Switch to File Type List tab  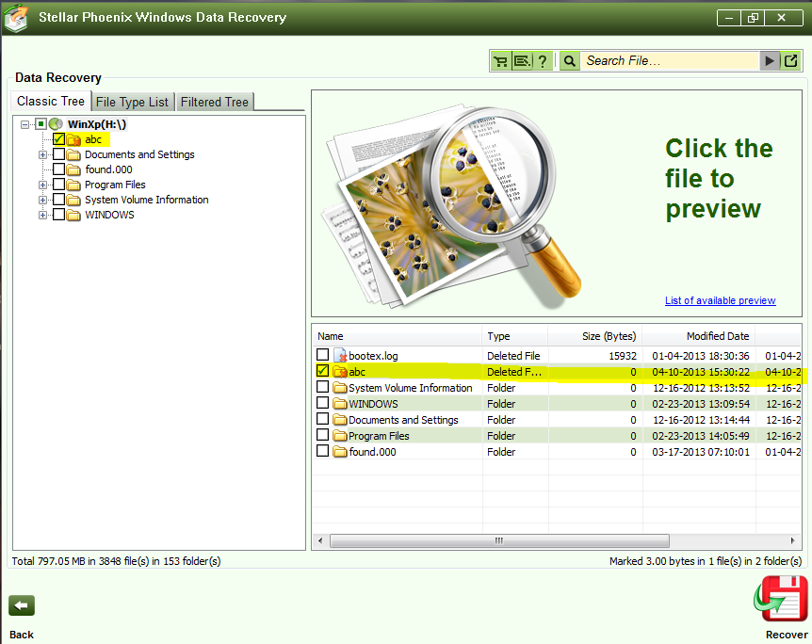[132, 102]
